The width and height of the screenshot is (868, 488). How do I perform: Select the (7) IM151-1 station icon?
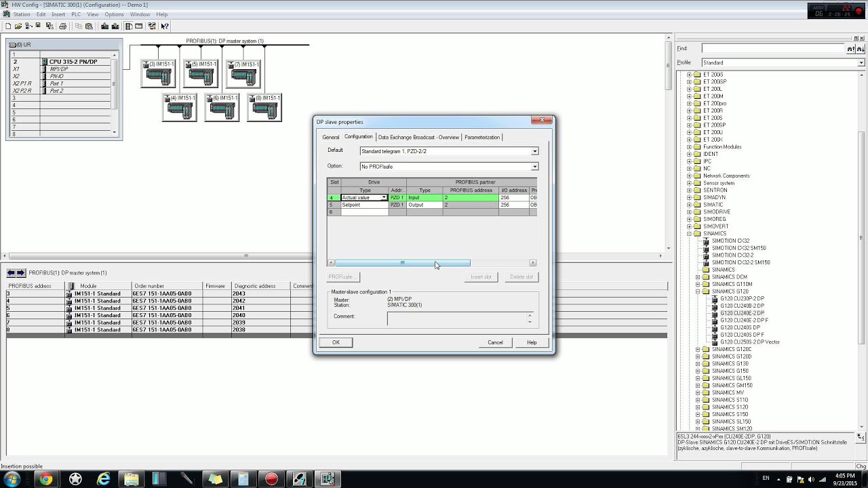click(243, 74)
